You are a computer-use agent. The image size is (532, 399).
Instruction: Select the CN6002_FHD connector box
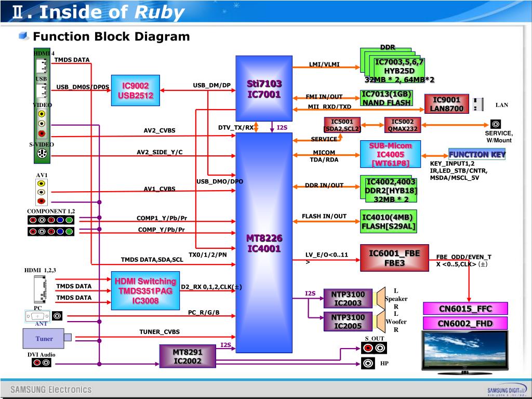[x=465, y=323]
